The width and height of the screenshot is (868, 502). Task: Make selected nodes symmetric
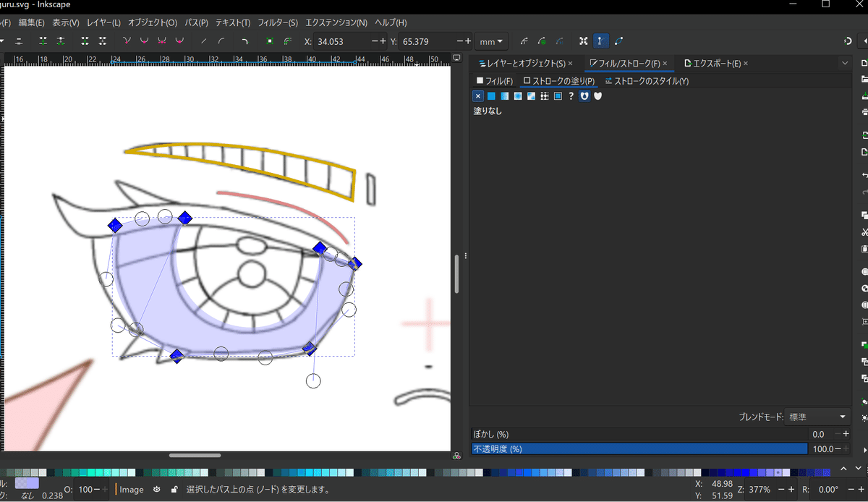click(162, 41)
